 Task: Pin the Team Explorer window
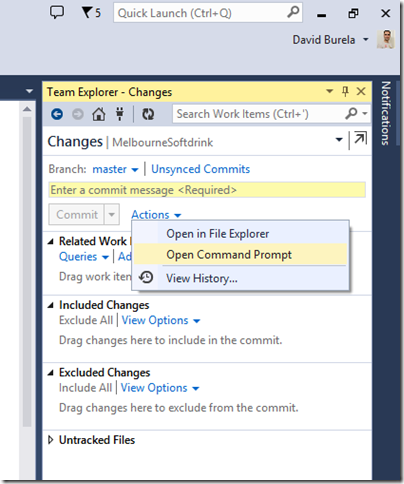345,91
